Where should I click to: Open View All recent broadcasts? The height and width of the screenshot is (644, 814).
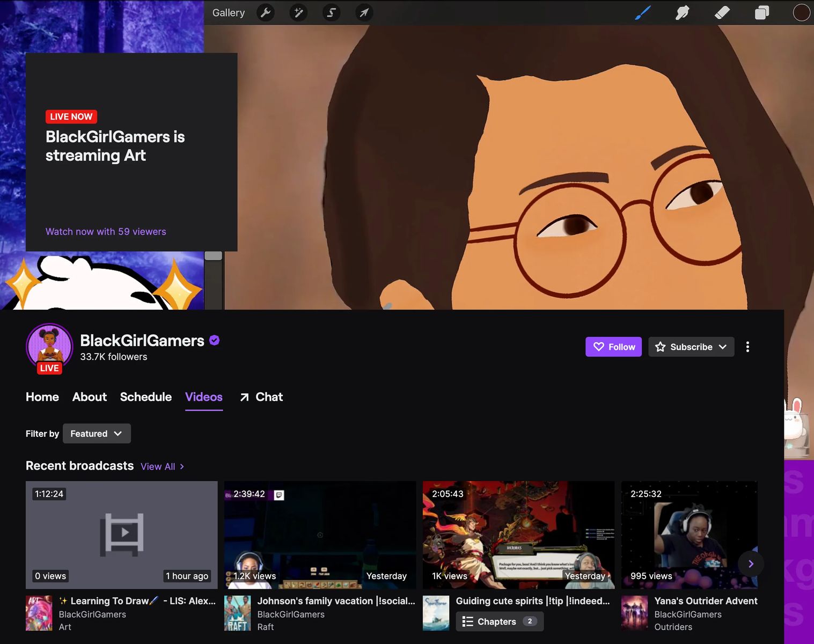coord(157,466)
